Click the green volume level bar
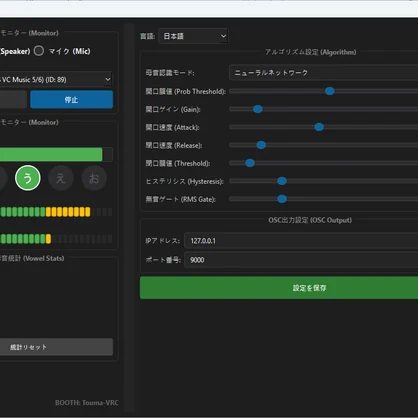The height and width of the screenshot is (418, 418). pyautogui.click(x=51, y=155)
